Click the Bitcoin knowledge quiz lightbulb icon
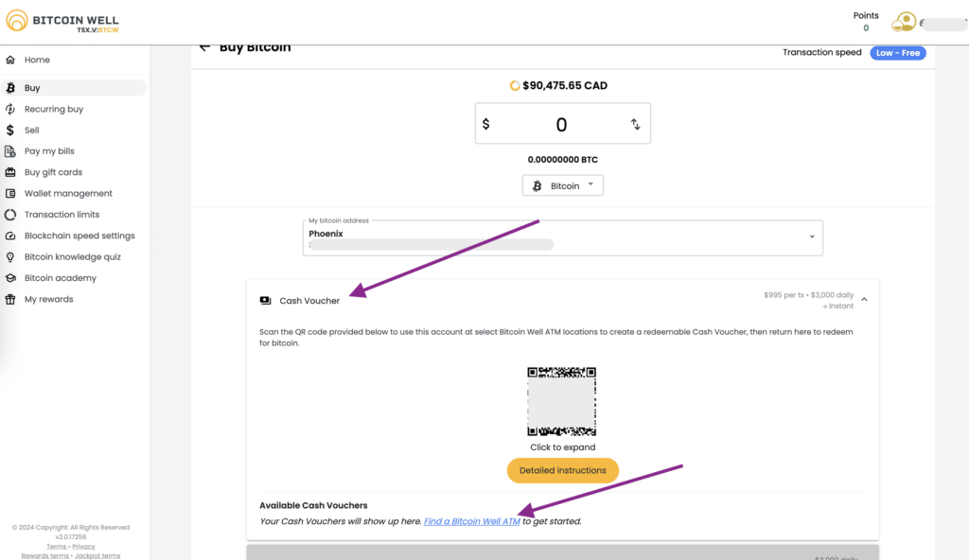The height and width of the screenshot is (560, 969). (10, 257)
